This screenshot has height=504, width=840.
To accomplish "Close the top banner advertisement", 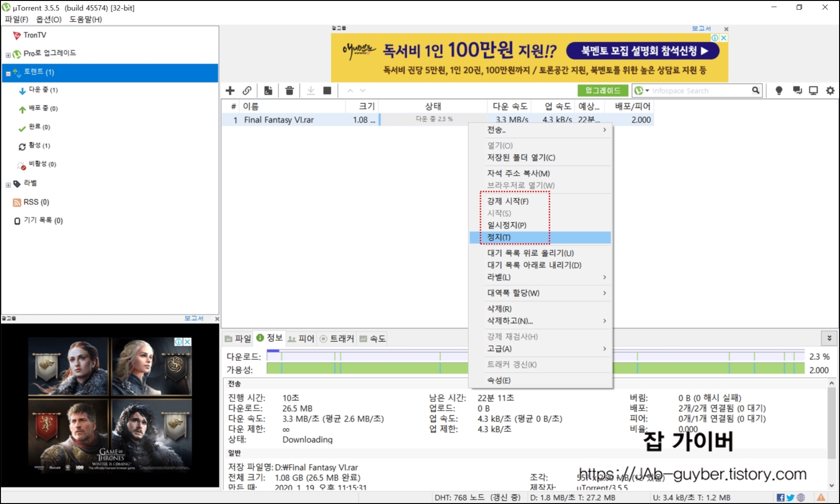I will click(726, 29).
